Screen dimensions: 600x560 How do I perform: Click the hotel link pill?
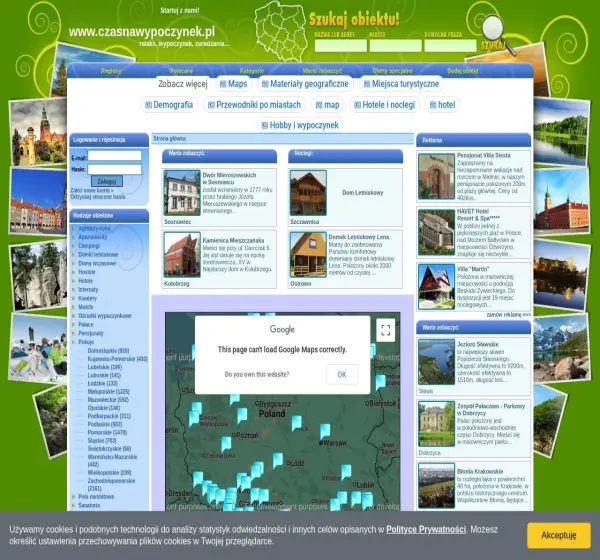(442, 105)
